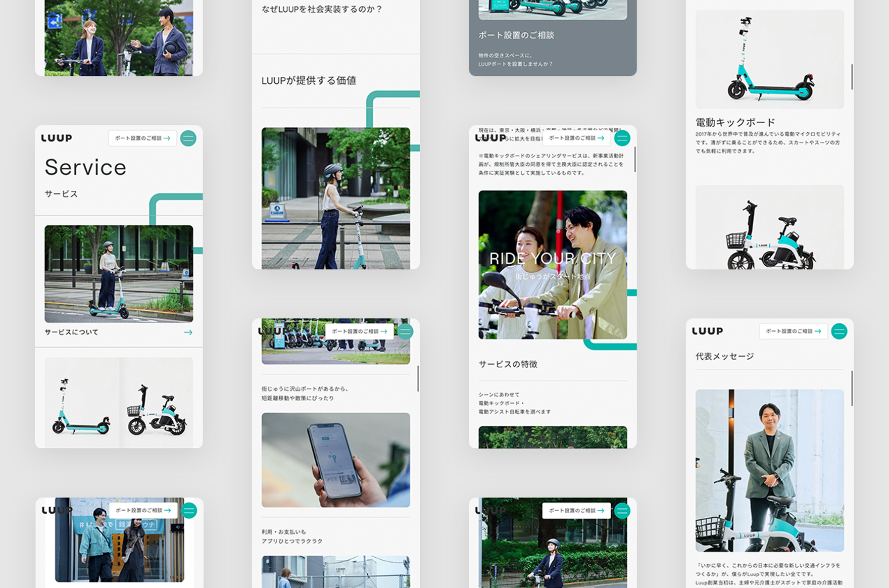This screenshot has width=889, height=588.
Task: Open hamburger menu above RIDE YOUR CITY photo
Action: (622, 138)
